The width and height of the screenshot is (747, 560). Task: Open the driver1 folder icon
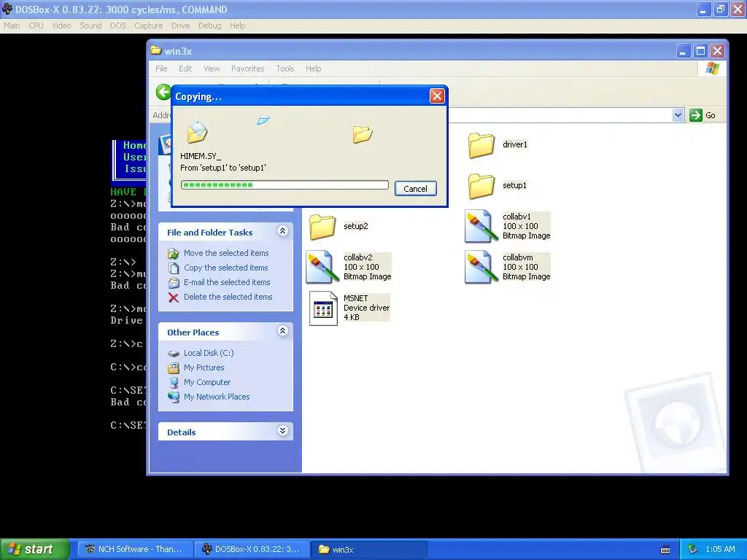(x=481, y=145)
